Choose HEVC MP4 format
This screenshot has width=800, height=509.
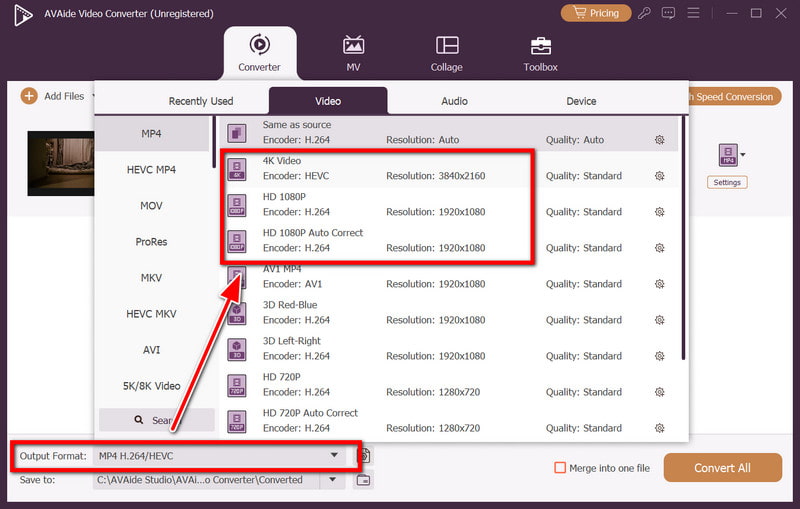point(152,170)
